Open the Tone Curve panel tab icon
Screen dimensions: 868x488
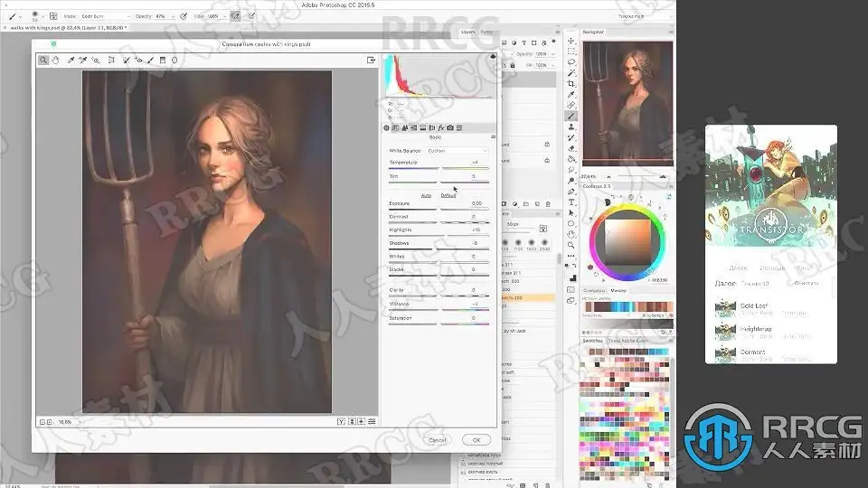395,127
